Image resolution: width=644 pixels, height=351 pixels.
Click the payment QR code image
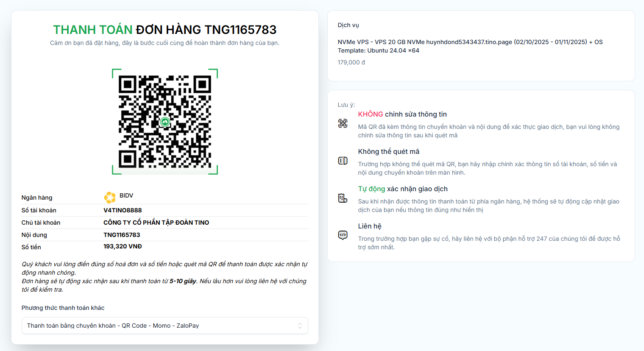tap(165, 122)
